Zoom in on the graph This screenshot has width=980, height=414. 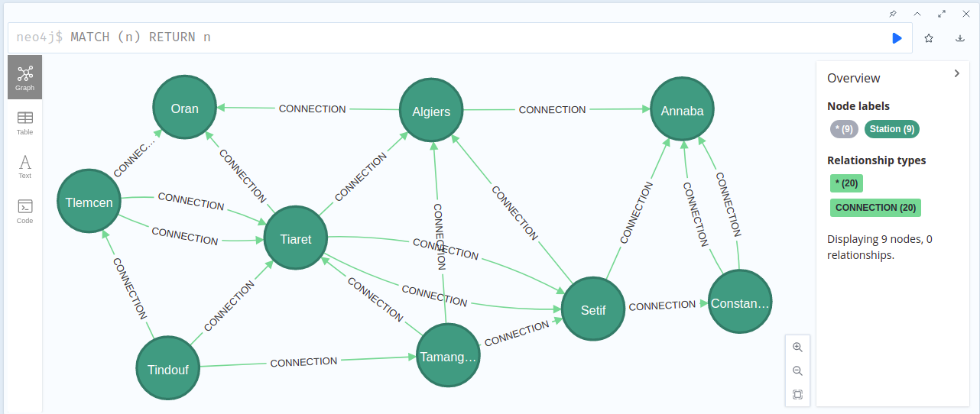click(x=797, y=347)
